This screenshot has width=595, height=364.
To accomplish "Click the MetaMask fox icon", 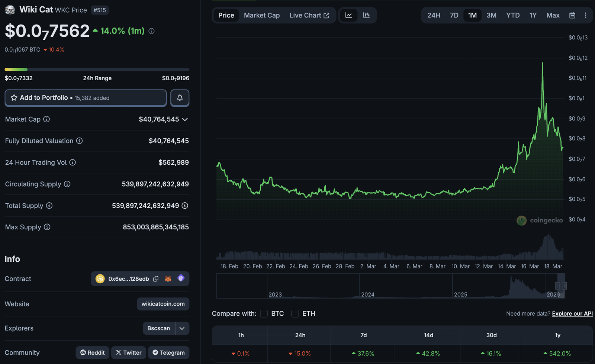I will pos(168,279).
